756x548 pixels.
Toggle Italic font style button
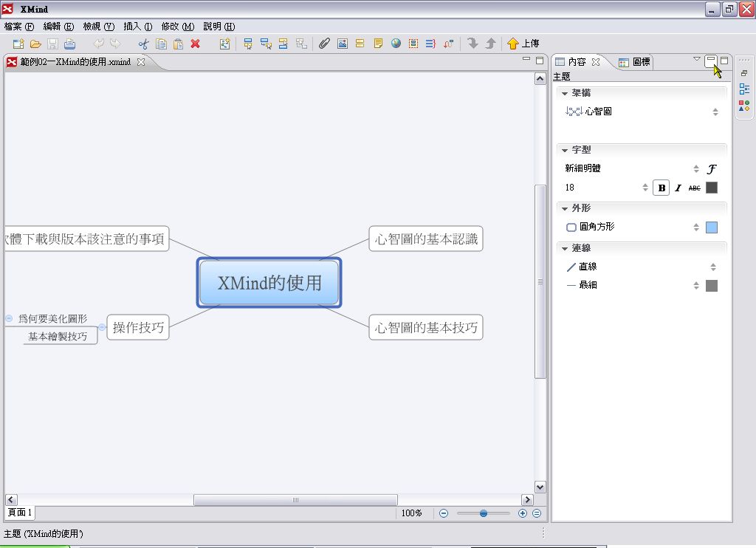[678, 188]
